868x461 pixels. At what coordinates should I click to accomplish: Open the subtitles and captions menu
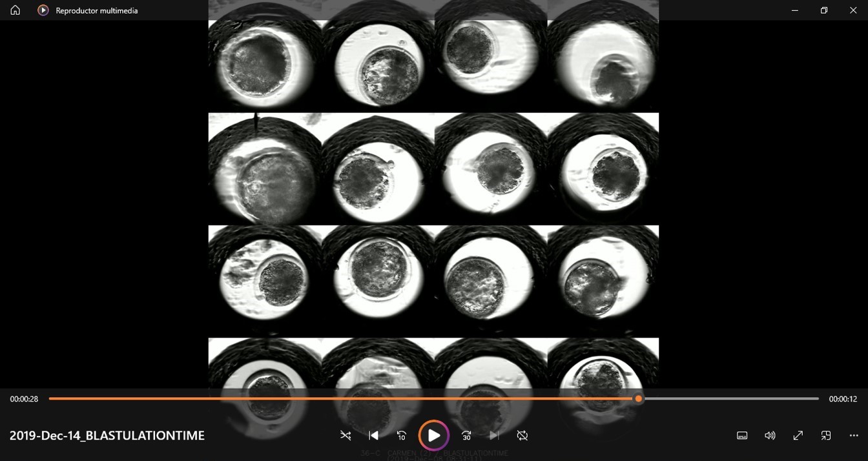click(x=742, y=436)
